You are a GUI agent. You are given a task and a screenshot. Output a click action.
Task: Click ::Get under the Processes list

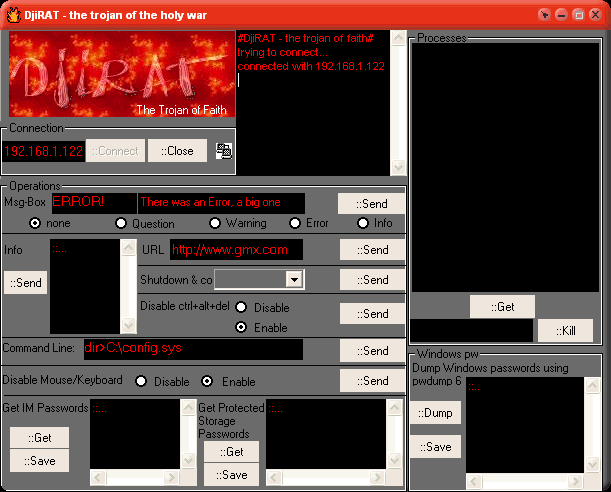(502, 307)
